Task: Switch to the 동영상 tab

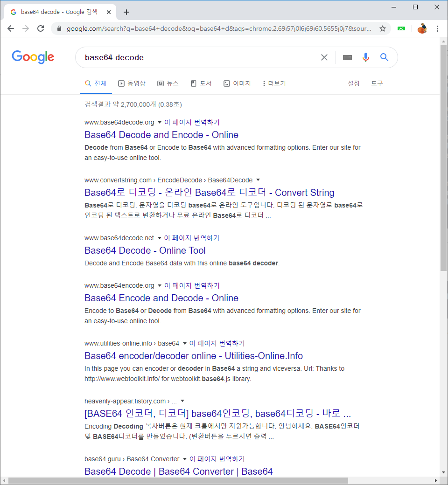Action: click(132, 83)
